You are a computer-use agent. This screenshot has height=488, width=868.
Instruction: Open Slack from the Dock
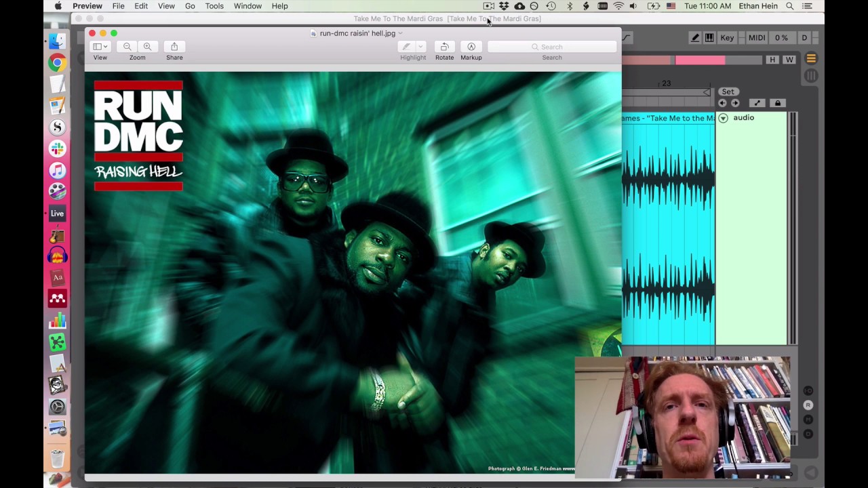click(x=58, y=148)
